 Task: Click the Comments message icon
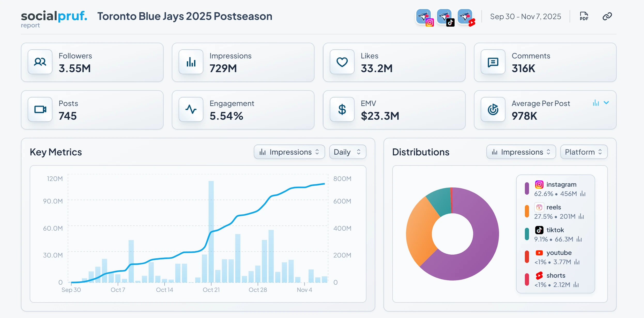coord(493,62)
